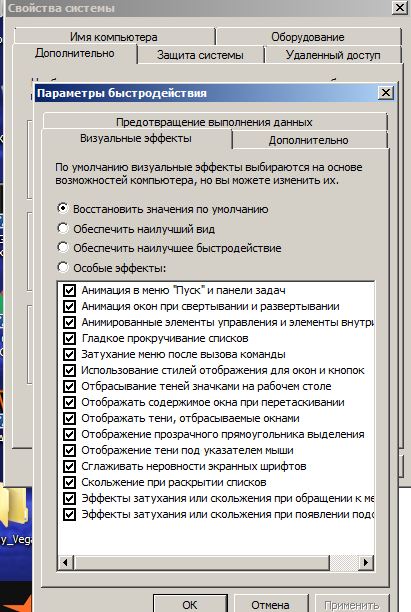Switch to 'Оборудование' tab
The height and width of the screenshot is (612, 411).
(x=308, y=37)
